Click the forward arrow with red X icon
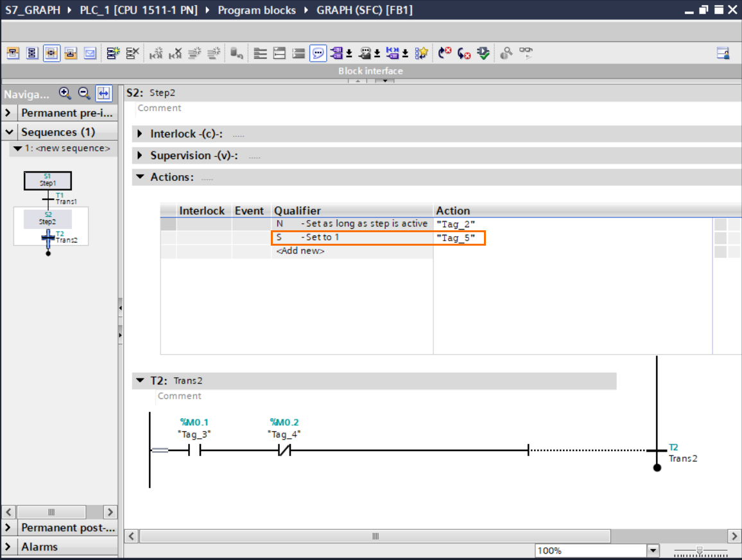This screenshot has width=742, height=560. 444,53
